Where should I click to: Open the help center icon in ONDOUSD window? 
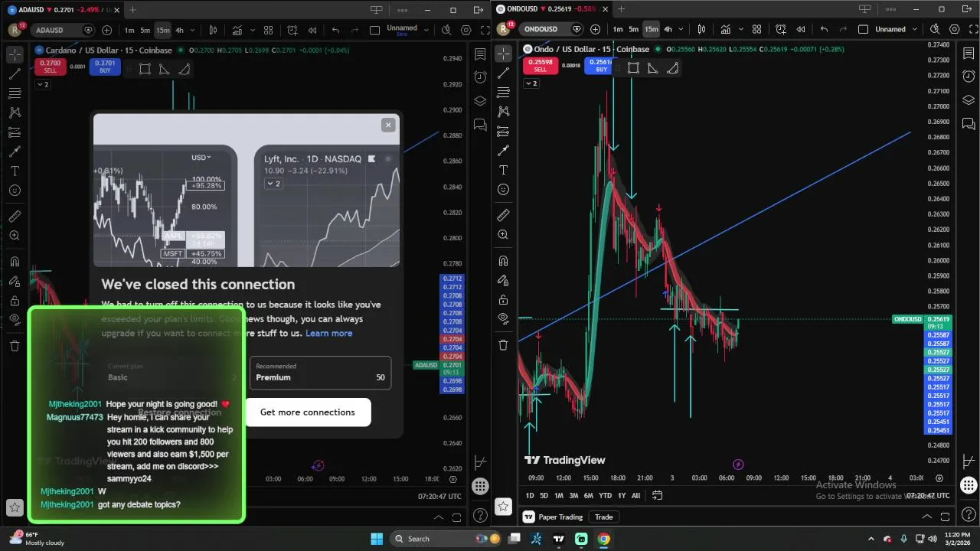[969, 515]
